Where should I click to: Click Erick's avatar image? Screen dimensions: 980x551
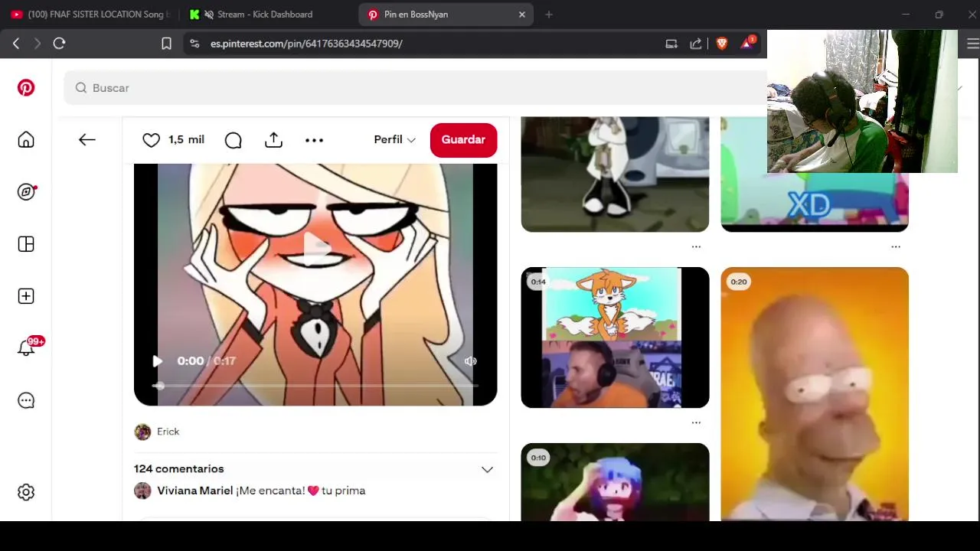coord(142,432)
